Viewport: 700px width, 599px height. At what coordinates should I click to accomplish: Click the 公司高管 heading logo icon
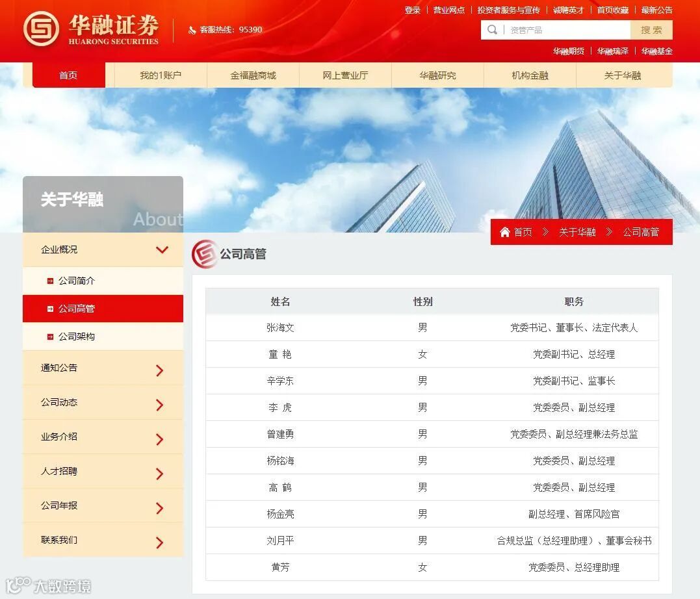tap(205, 254)
